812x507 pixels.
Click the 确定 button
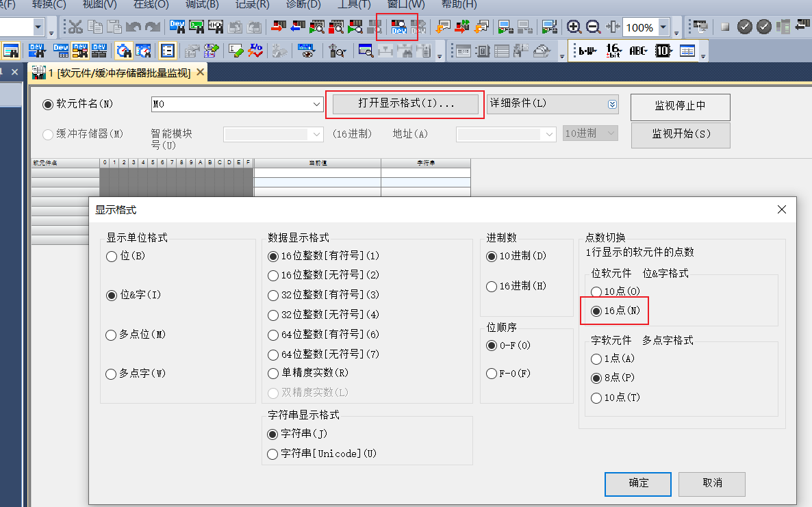pyautogui.click(x=638, y=483)
